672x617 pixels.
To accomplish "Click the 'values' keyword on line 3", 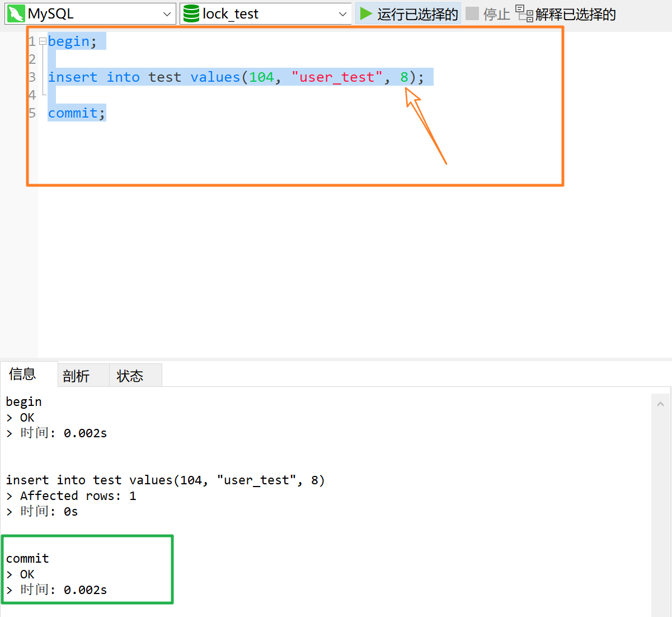I will point(215,77).
